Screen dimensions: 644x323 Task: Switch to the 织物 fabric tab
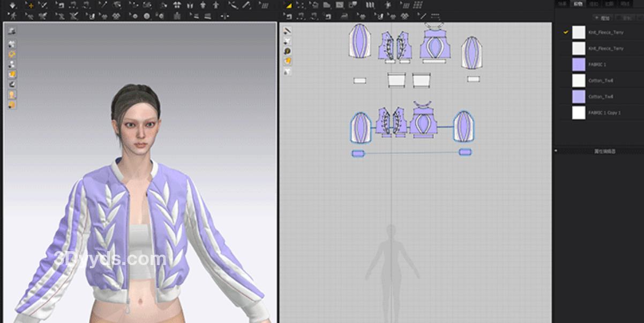pyautogui.click(x=578, y=4)
